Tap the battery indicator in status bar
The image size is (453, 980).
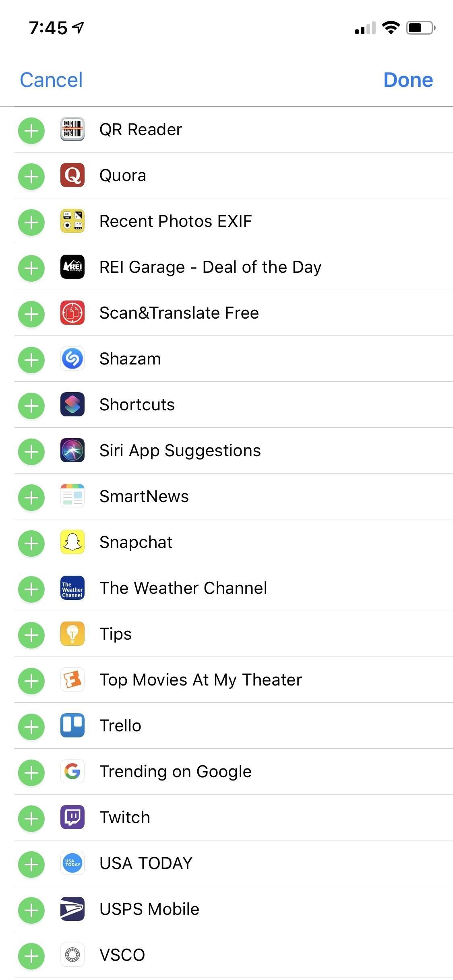point(420,28)
